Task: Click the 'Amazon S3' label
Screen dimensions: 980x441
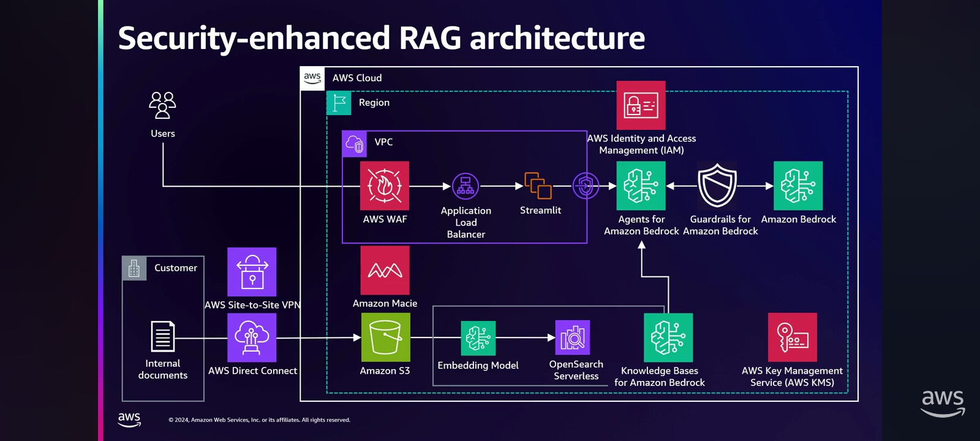Action: 385,371
